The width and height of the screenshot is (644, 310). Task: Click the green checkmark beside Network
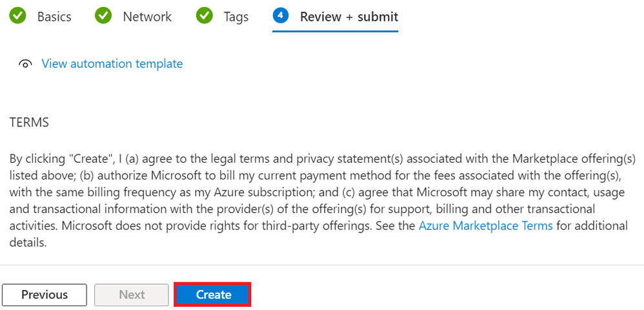(x=103, y=15)
